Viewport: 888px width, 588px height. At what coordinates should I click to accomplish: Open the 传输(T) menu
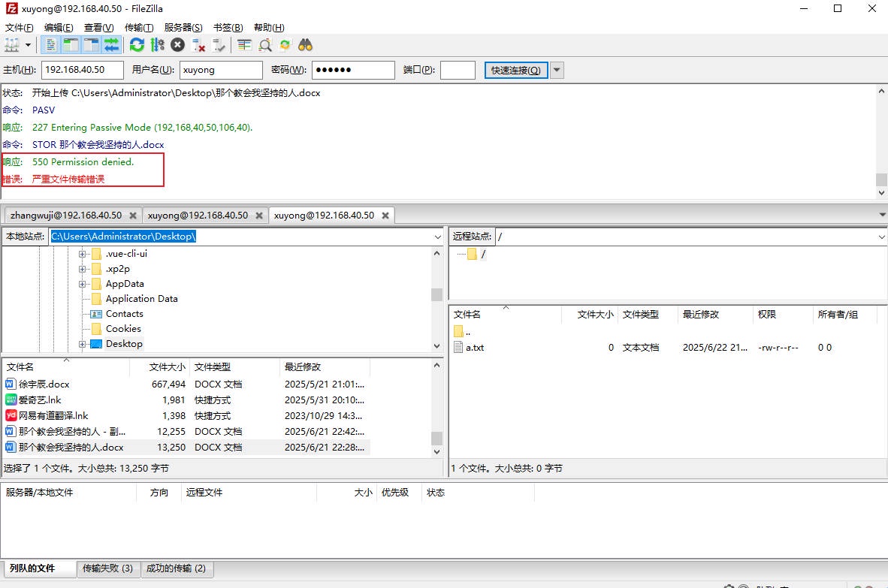(139, 27)
